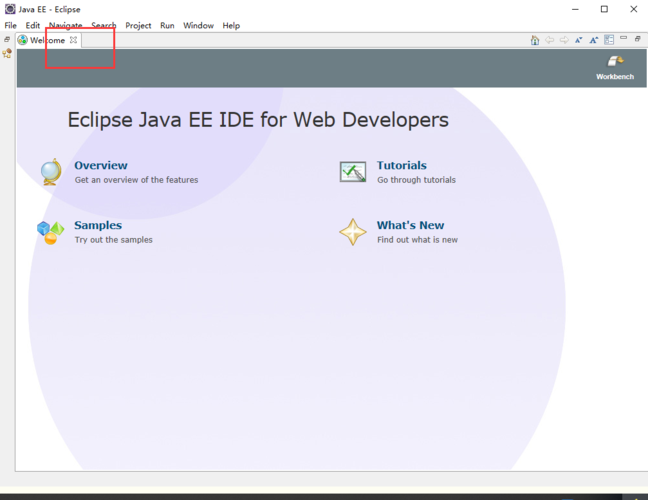Open the Help menu
648x500 pixels.
231,26
